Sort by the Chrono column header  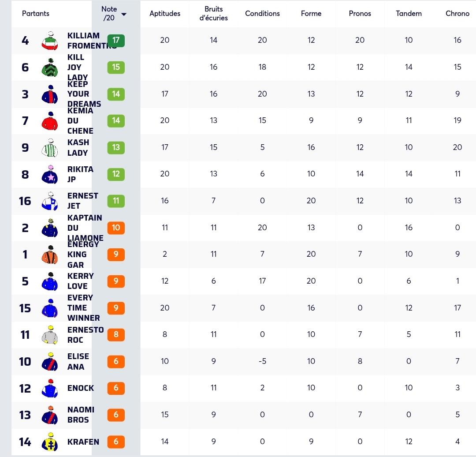457,13
